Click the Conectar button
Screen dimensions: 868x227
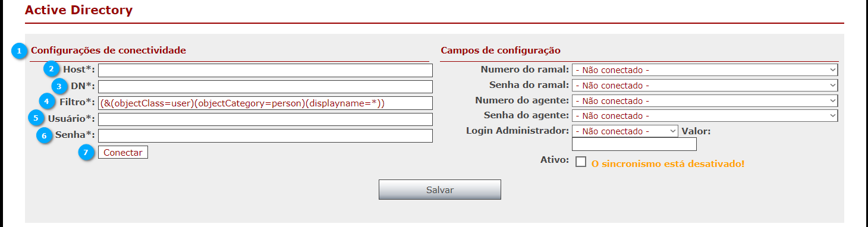[123, 153]
